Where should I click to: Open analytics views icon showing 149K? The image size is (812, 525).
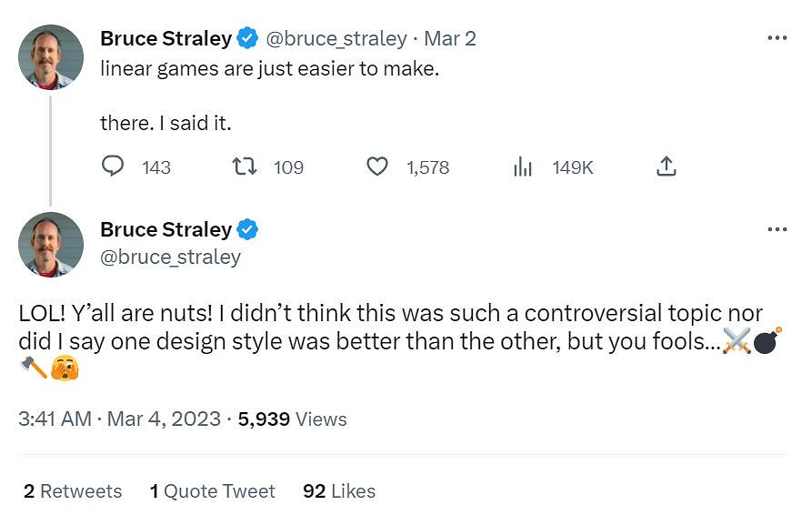pyautogui.click(x=523, y=167)
